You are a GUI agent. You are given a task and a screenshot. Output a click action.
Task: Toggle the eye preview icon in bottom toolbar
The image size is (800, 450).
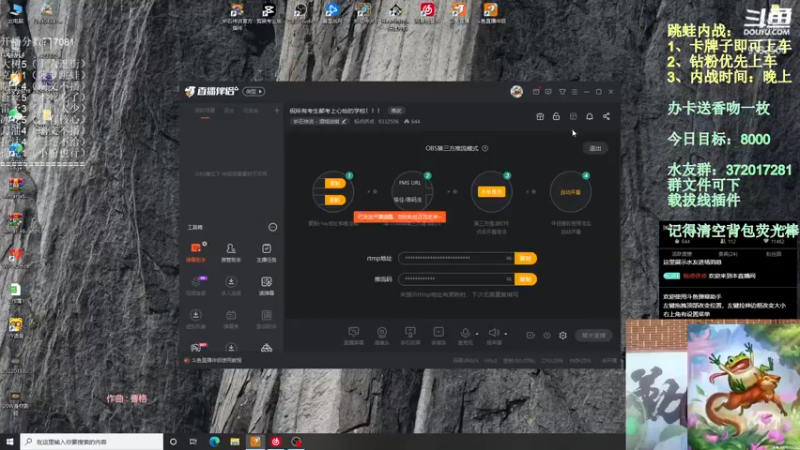pyautogui.click(x=547, y=335)
